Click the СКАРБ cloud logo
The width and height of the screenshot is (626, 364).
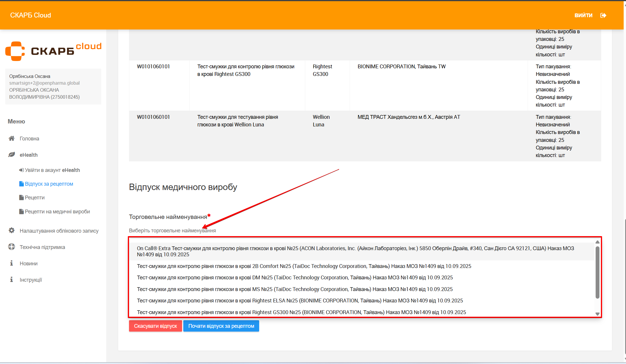[x=53, y=51]
